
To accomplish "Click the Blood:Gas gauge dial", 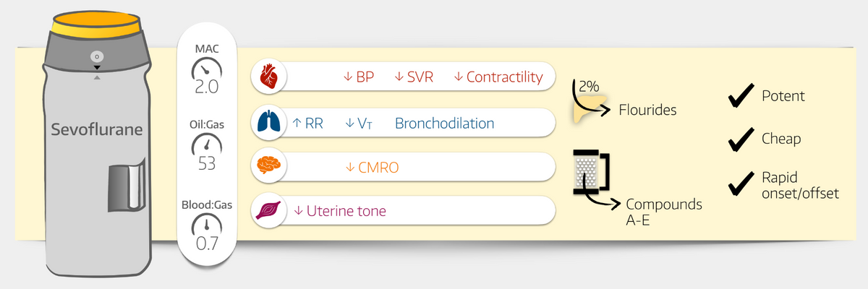I will click(207, 225).
